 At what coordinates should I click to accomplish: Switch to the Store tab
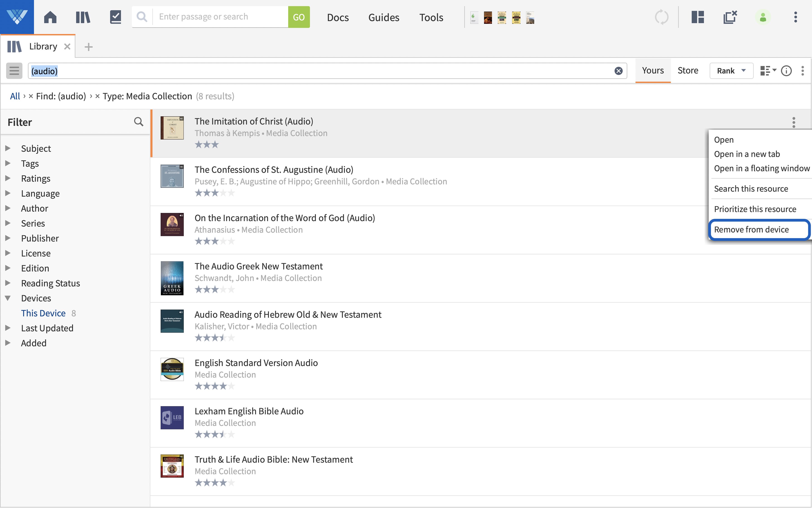(x=688, y=71)
